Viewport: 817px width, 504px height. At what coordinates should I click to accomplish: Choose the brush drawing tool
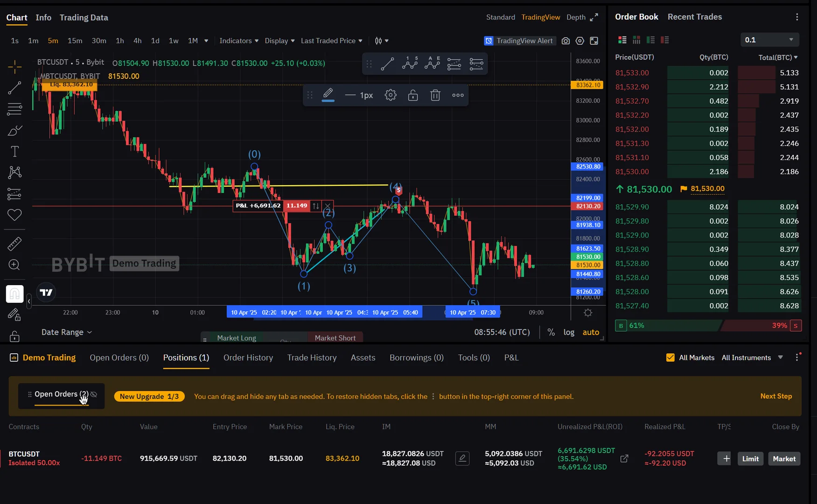point(14,130)
